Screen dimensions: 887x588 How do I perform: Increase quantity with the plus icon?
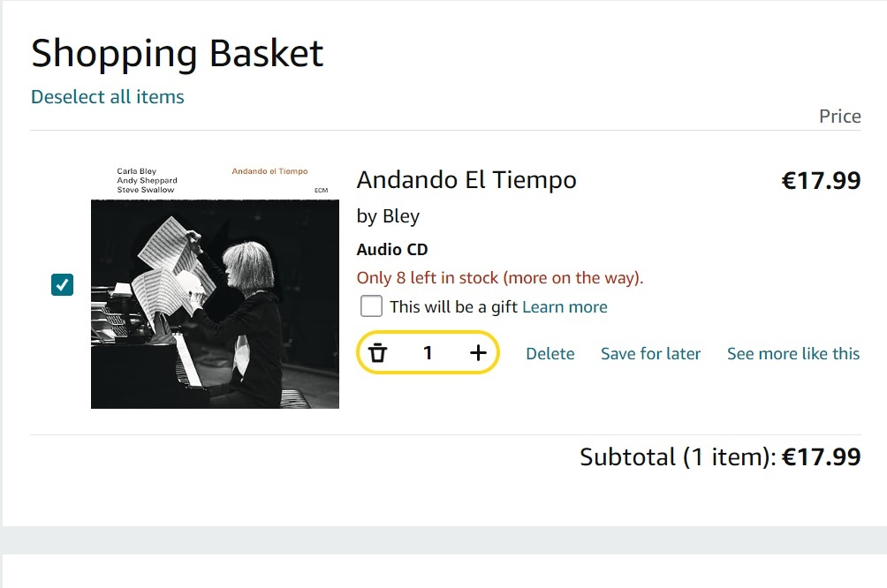pos(478,353)
